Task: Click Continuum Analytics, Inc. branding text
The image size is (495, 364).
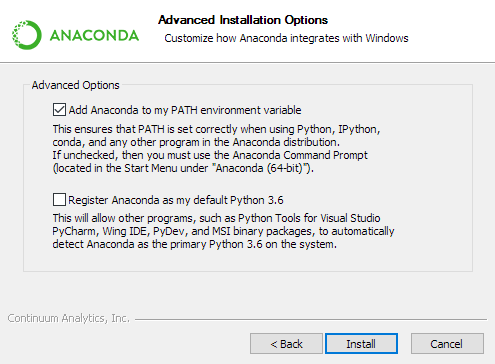Action: tap(68, 318)
